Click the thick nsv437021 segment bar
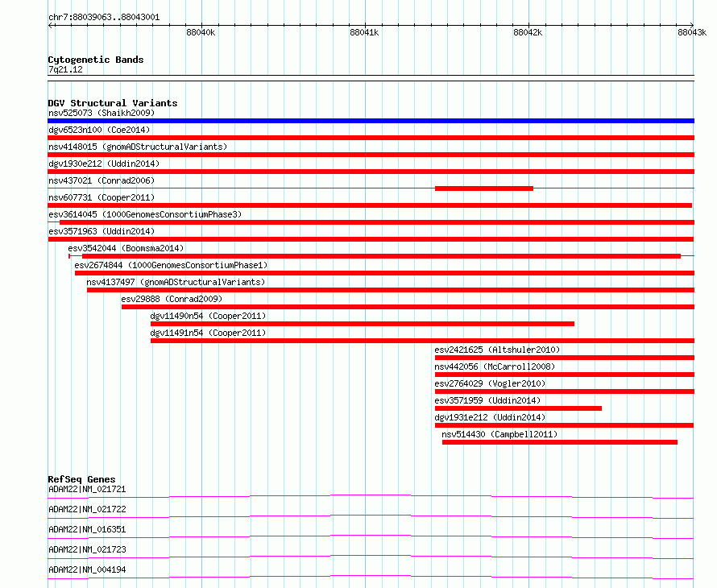This screenshot has height=588, width=717. [x=484, y=188]
